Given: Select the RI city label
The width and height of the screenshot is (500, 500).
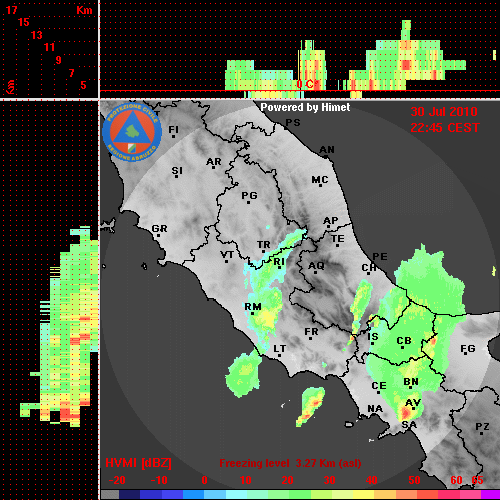Looking at the screenshot, I should [x=279, y=262].
